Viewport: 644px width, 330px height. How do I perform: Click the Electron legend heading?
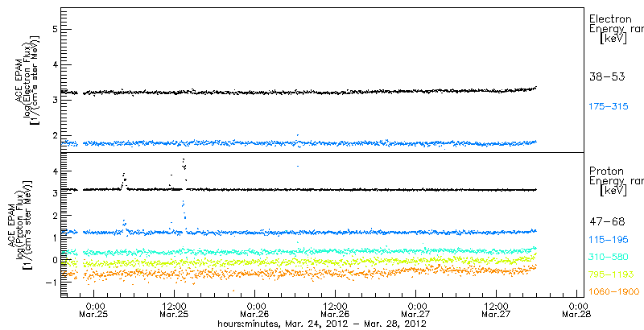pyautogui.click(x=610, y=19)
